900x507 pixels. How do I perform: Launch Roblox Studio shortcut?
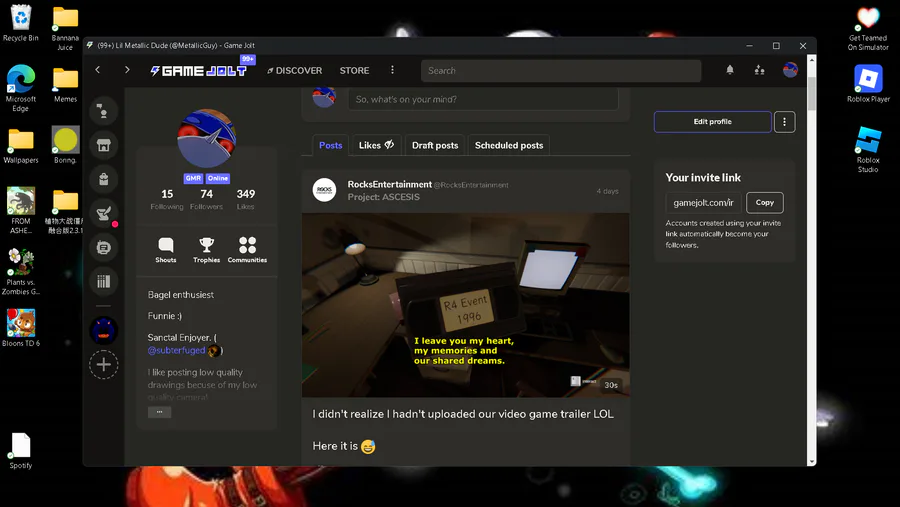pos(868,149)
